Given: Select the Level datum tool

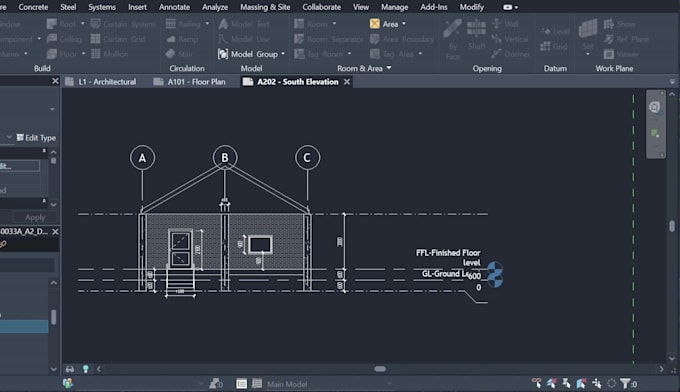Looking at the screenshot, I should tap(555, 31).
